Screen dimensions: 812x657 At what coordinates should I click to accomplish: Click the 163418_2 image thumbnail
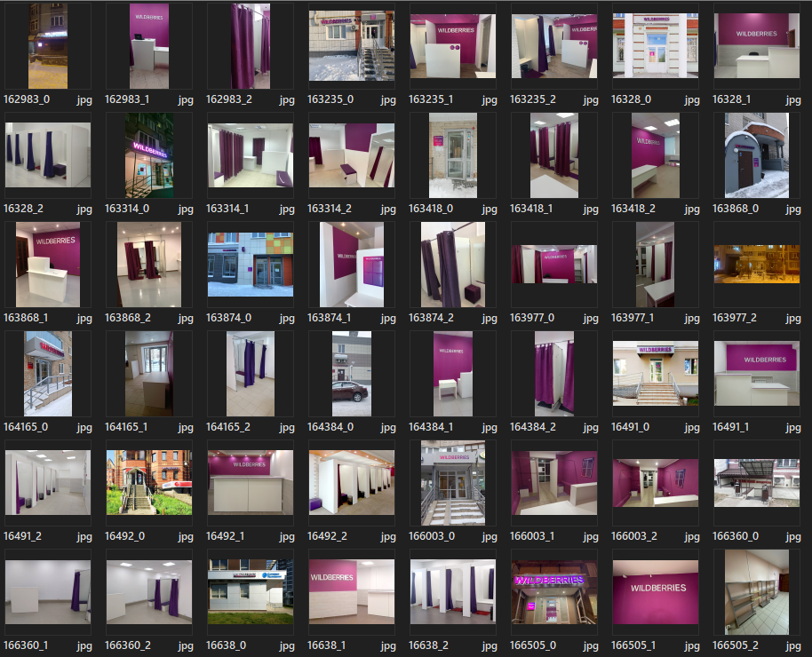(656, 155)
